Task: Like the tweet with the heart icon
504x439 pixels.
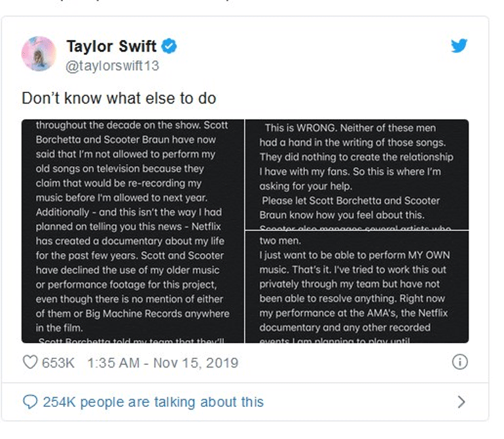Action: point(29,362)
